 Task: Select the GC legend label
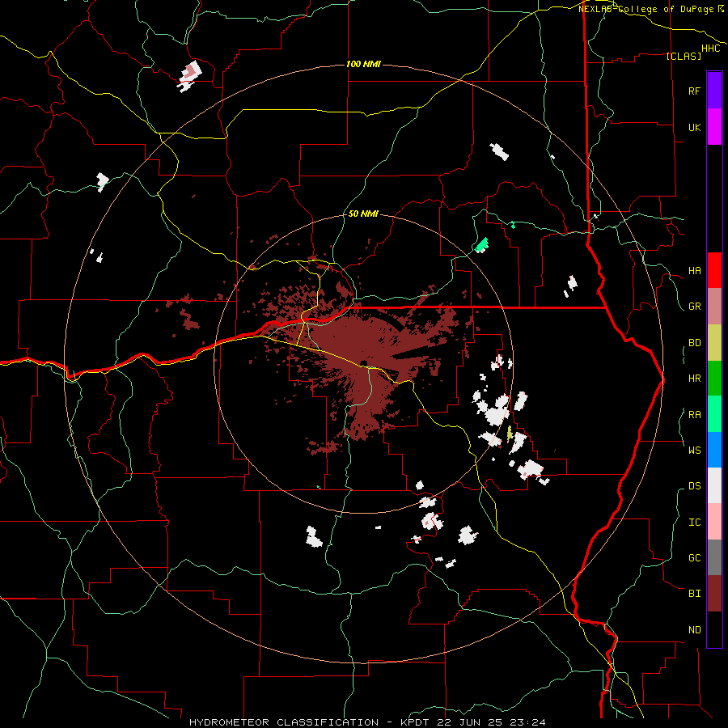click(x=694, y=557)
